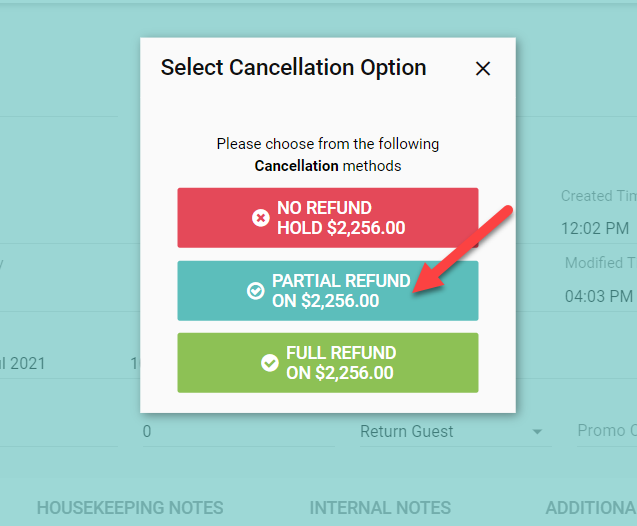Screen dimensions: 637x526
Task: Focus the Promo Code field
Action: click(x=606, y=431)
